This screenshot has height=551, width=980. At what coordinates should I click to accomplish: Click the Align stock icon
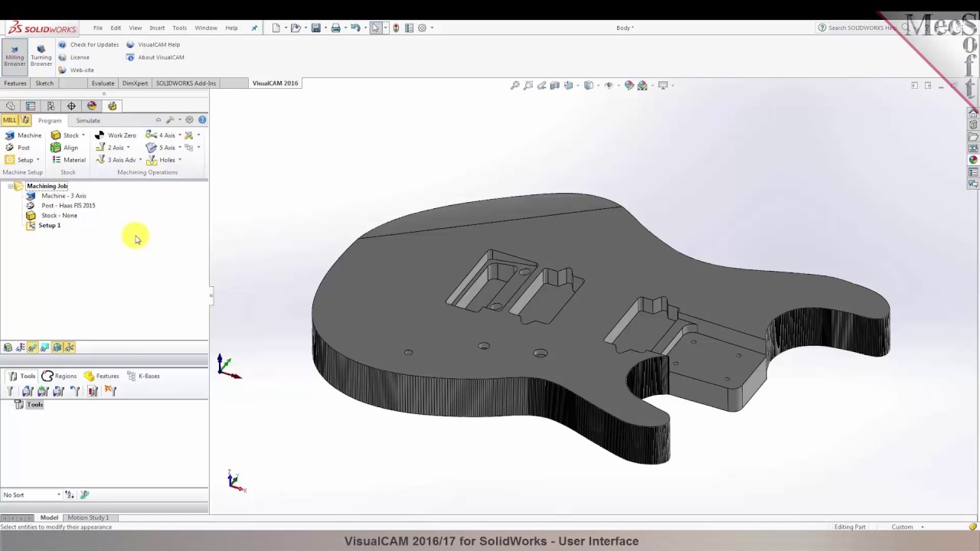coord(56,148)
